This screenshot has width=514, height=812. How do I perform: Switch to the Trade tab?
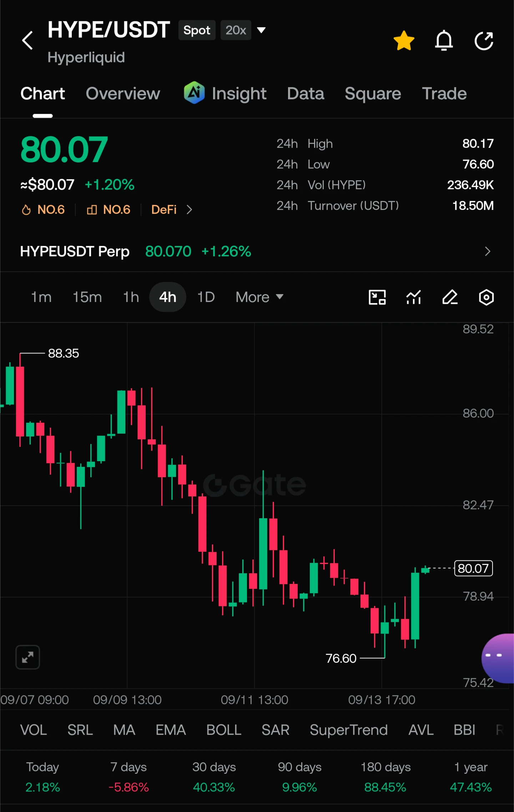[444, 94]
